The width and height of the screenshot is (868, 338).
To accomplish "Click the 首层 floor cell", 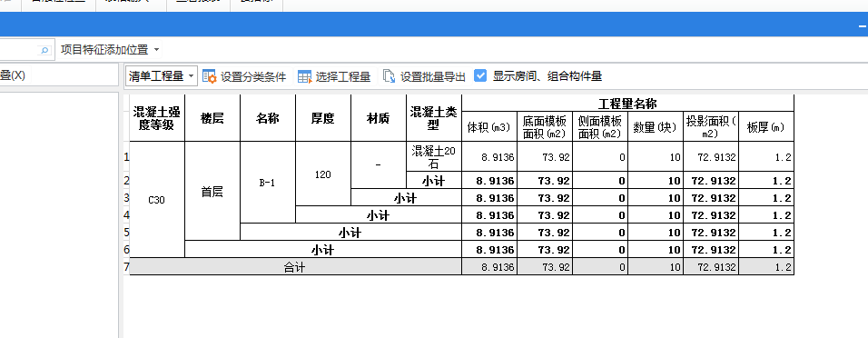I will tap(212, 192).
